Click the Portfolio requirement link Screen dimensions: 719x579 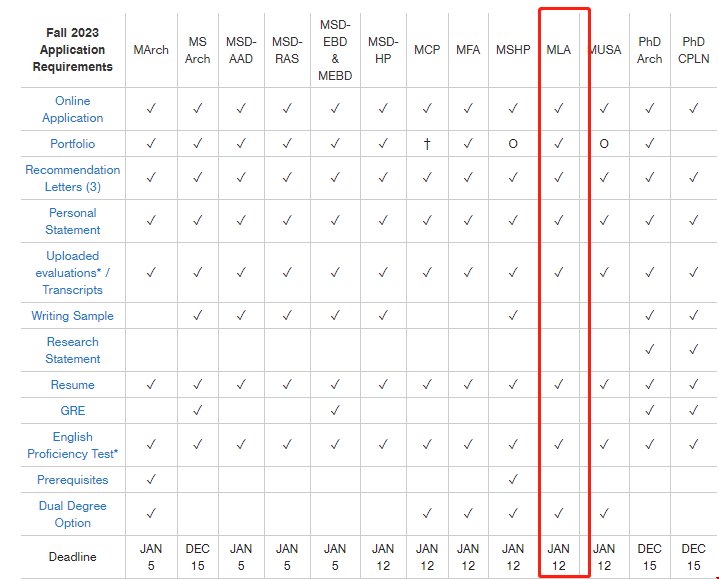(72, 144)
